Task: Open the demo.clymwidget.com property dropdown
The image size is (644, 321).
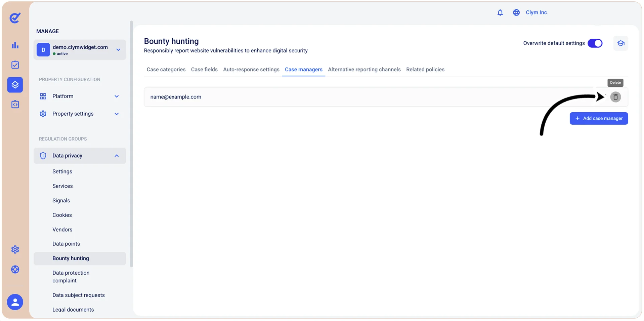Action: tap(80, 50)
